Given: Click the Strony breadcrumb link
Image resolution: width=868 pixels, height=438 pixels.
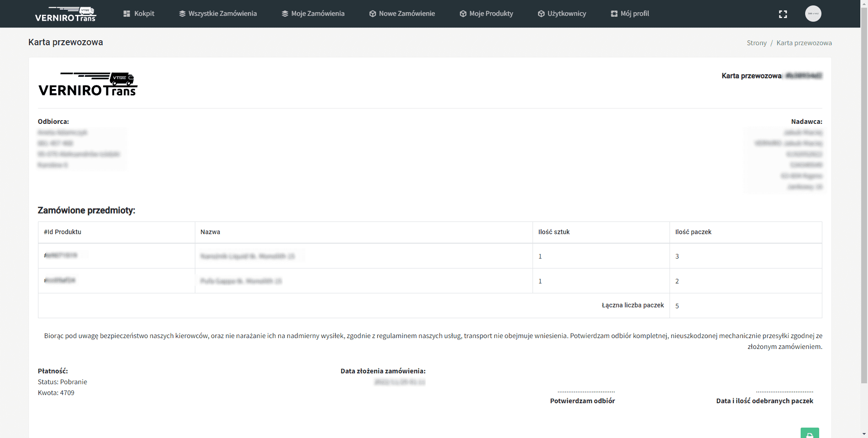Looking at the screenshot, I should coord(756,43).
